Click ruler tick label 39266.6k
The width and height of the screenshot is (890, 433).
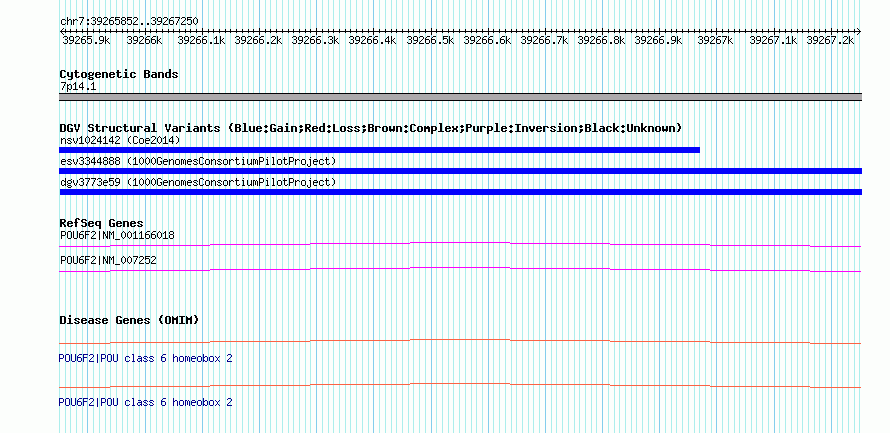point(487,40)
